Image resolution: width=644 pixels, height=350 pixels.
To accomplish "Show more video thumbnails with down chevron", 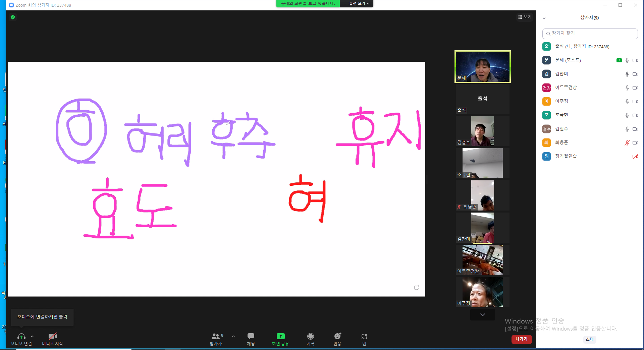I will pyautogui.click(x=483, y=314).
